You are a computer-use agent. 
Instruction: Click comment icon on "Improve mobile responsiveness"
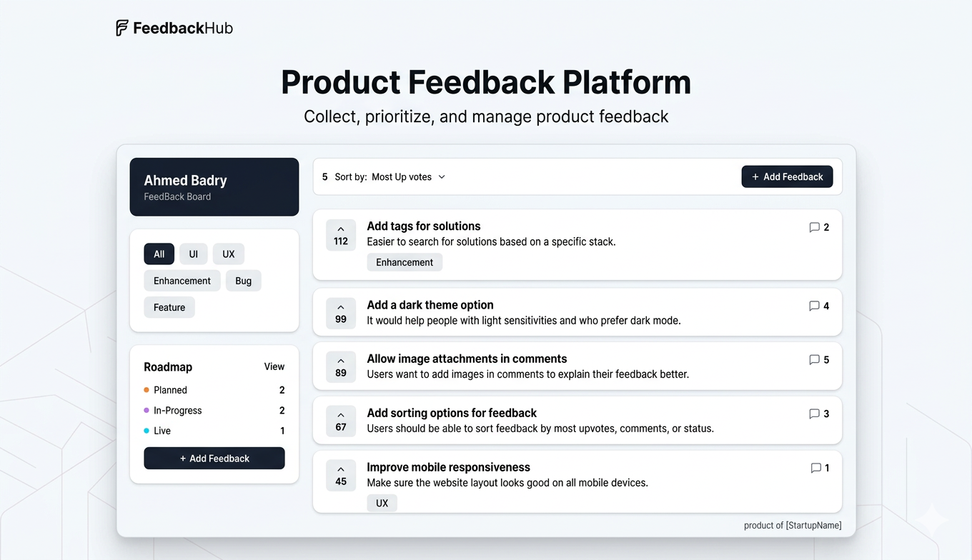click(815, 468)
